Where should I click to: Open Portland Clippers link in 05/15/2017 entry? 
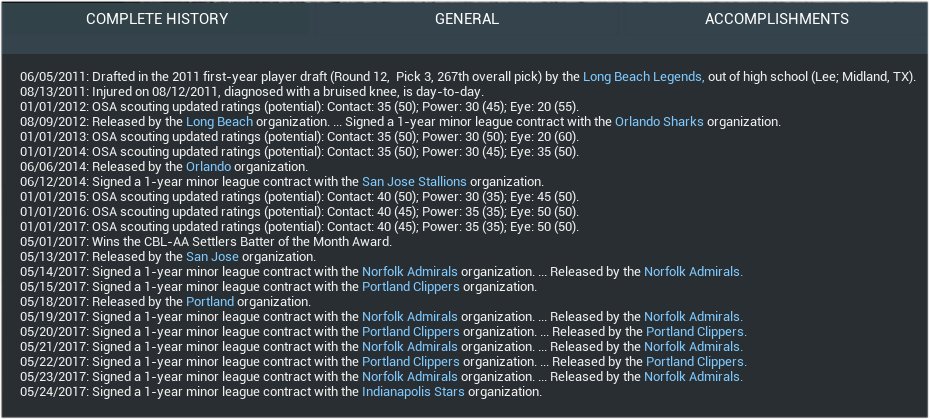pyautogui.click(x=410, y=286)
